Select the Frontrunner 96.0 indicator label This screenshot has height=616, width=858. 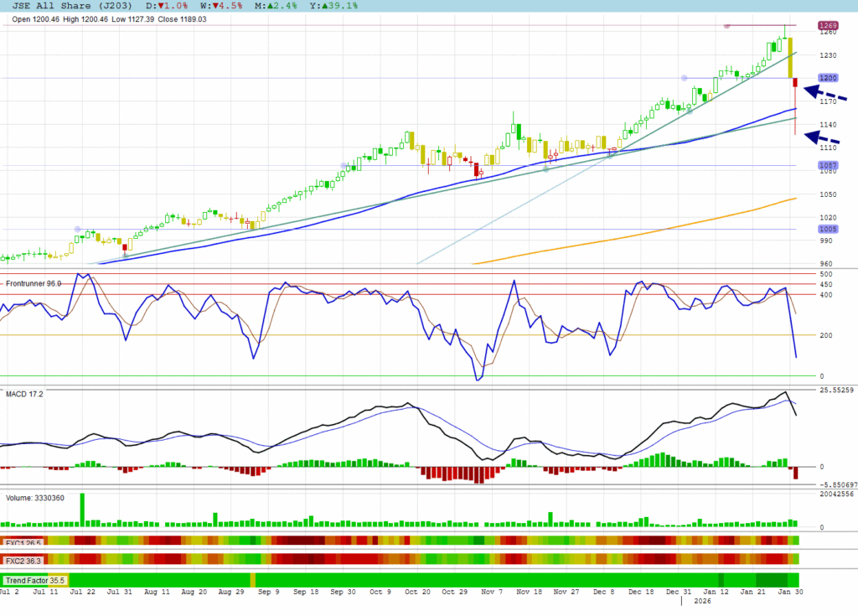(34, 283)
